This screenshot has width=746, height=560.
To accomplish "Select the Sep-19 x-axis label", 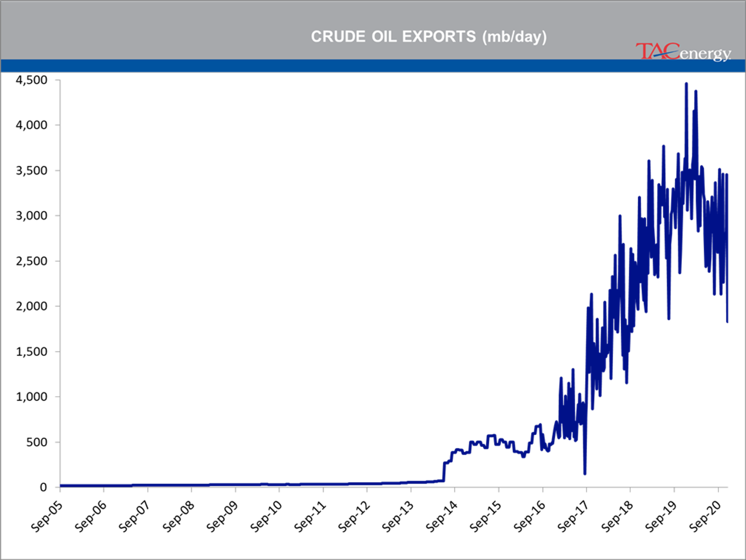I will click(661, 516).
